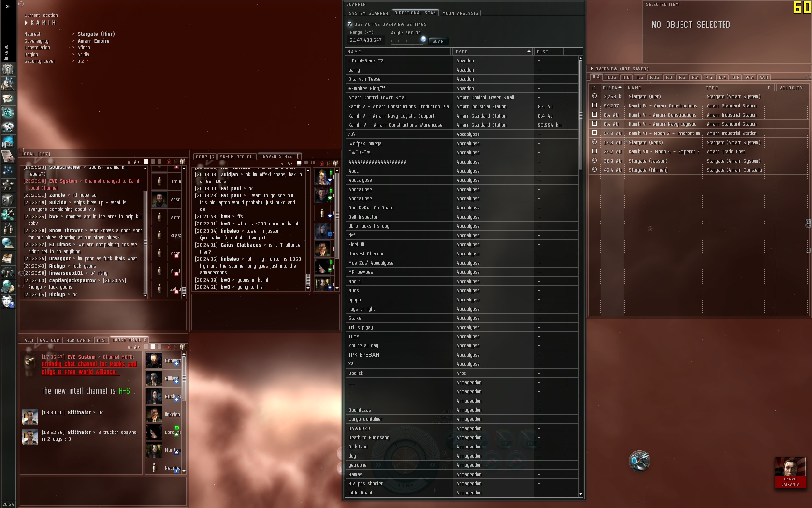Click the Amarr Empire sovereignty link

(93, 41)
